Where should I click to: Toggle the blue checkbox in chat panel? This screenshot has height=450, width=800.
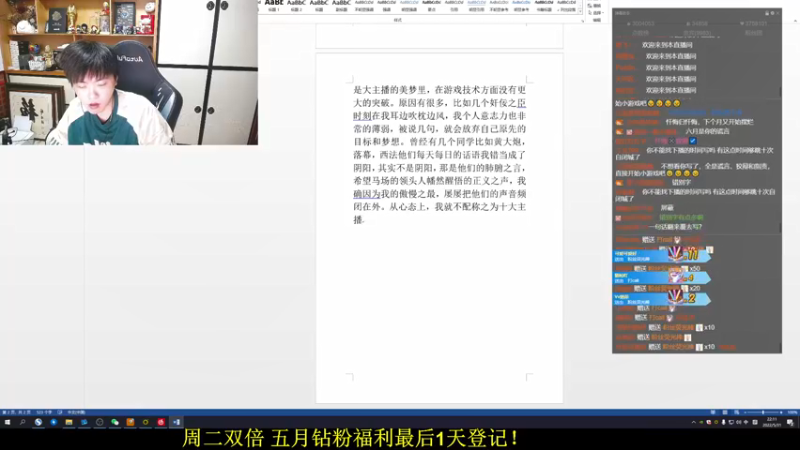[692, 141]
